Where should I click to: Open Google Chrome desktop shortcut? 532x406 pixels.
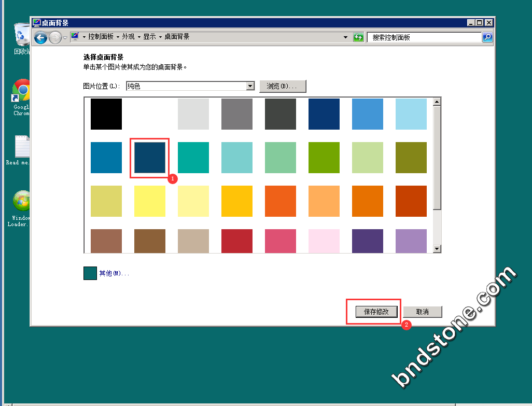point(22,92)
